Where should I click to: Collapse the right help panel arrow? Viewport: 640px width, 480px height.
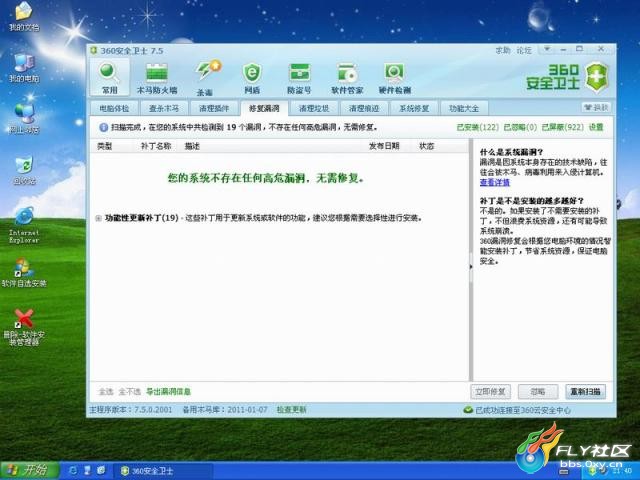pos(471,267)
